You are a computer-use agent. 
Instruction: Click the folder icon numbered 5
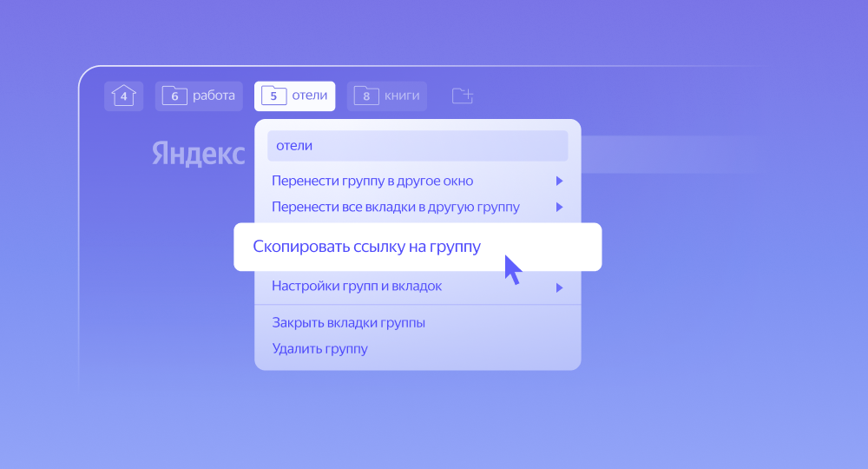pyautogui.click(x=273, y=96)
